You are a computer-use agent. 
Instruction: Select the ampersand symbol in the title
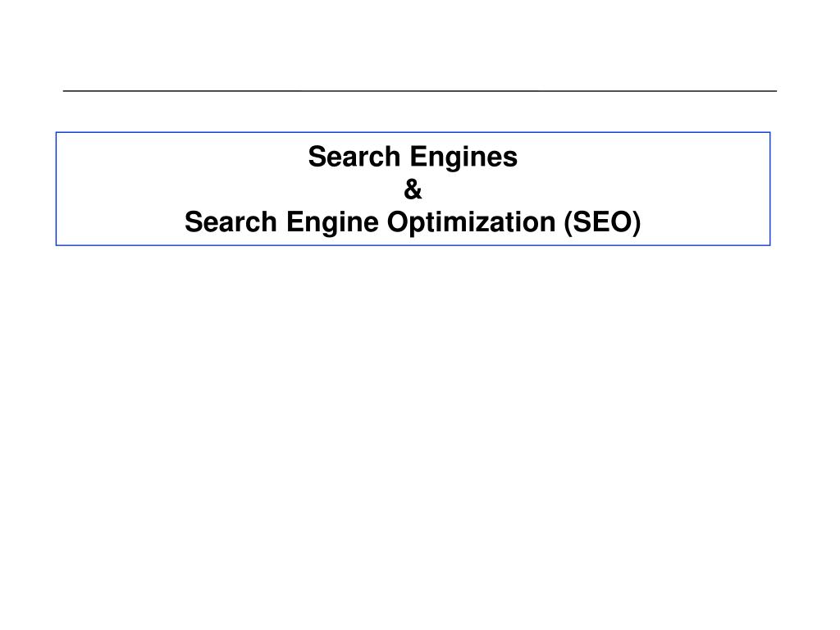[x=413, y=189]
